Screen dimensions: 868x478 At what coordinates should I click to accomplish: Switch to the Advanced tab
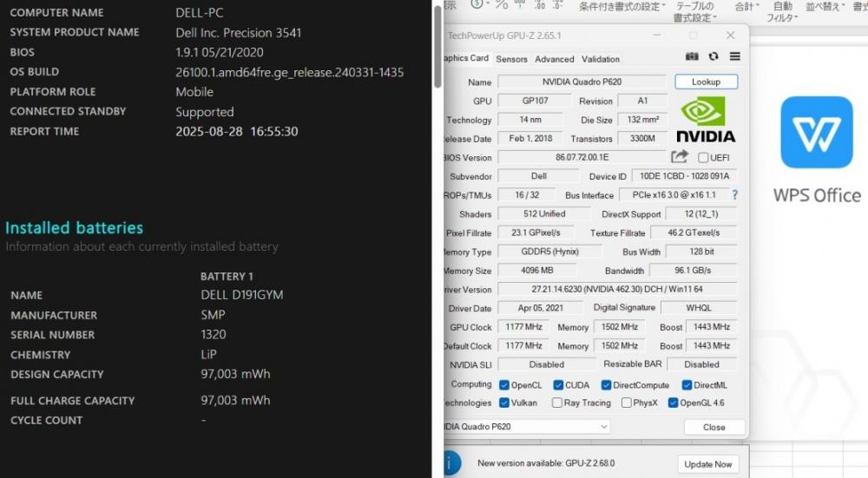pos(554,59)
